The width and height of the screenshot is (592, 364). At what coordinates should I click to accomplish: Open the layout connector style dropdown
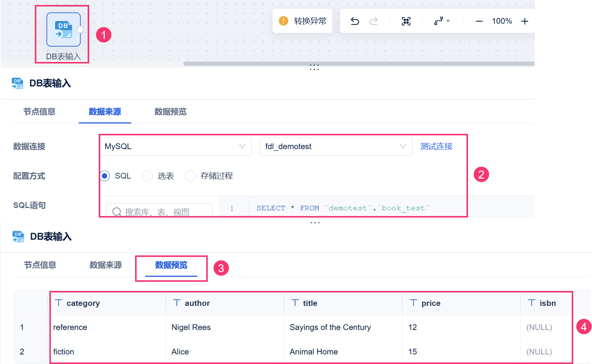[442, 21]
